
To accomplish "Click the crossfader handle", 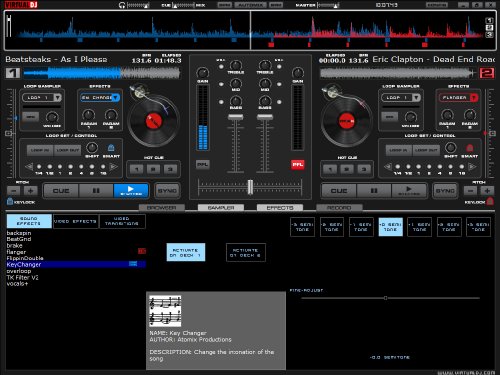I will point(250,187).
